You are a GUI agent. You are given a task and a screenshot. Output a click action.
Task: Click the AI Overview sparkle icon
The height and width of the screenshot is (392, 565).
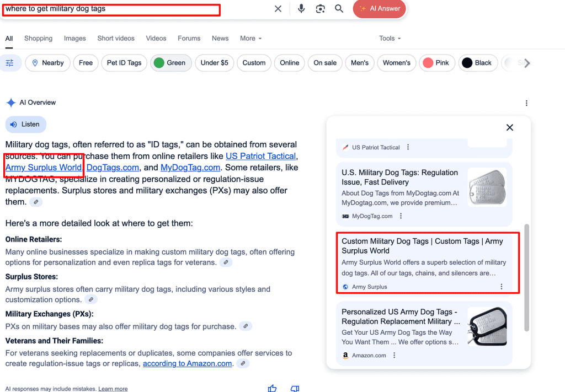point(11,103)
